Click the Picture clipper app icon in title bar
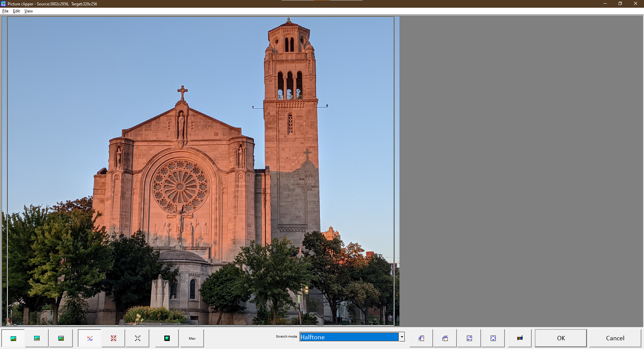Screen dimensions: 644x349 (3, 4)
